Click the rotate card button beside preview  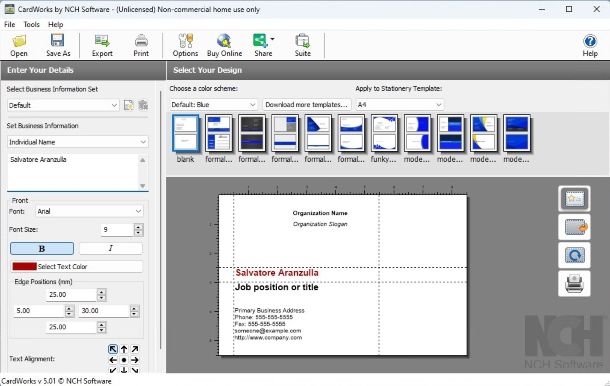574,255
